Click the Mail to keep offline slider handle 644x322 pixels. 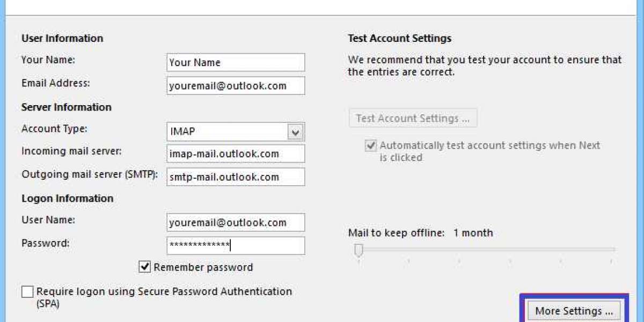pos(359,248)
